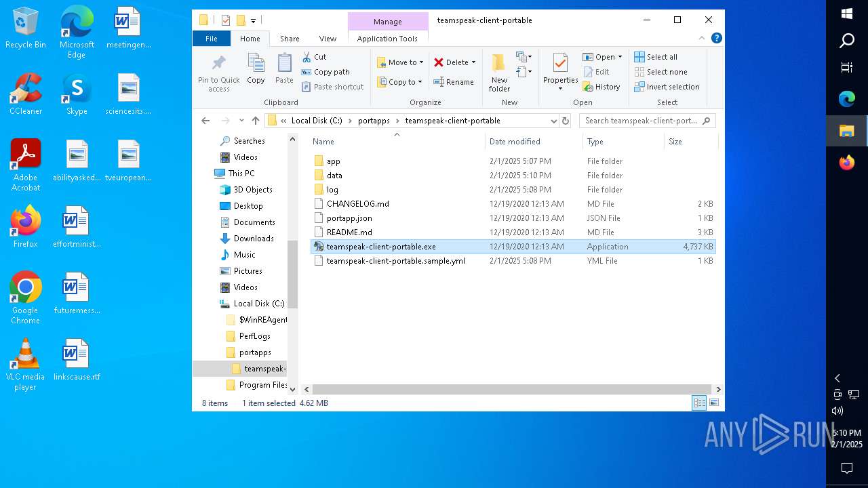Click the horizontal scrollbar of file list

tap(511, 390)
